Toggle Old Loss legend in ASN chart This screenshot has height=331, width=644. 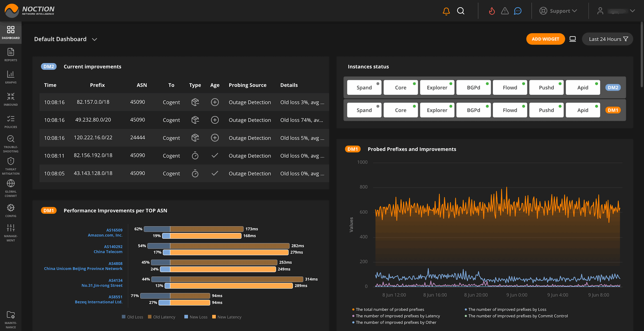[x=132, y=317]
